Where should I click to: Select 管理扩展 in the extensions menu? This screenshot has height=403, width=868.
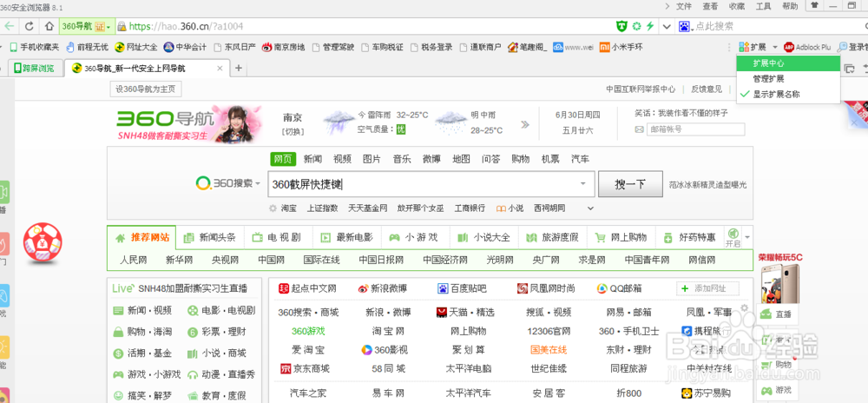(788, 79)
